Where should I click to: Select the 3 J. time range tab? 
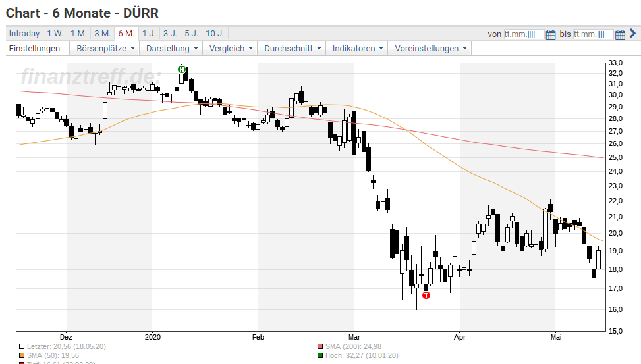pos(170,34)
